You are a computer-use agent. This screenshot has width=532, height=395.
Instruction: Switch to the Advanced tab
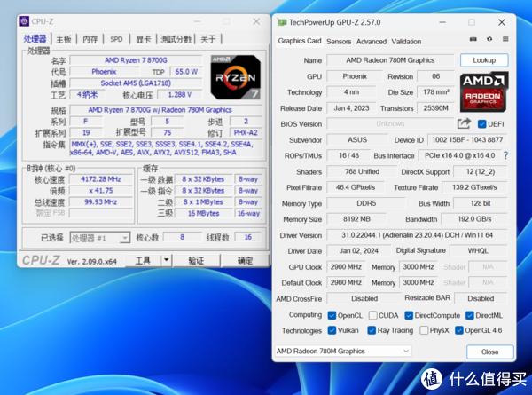[x=372, y=42]
